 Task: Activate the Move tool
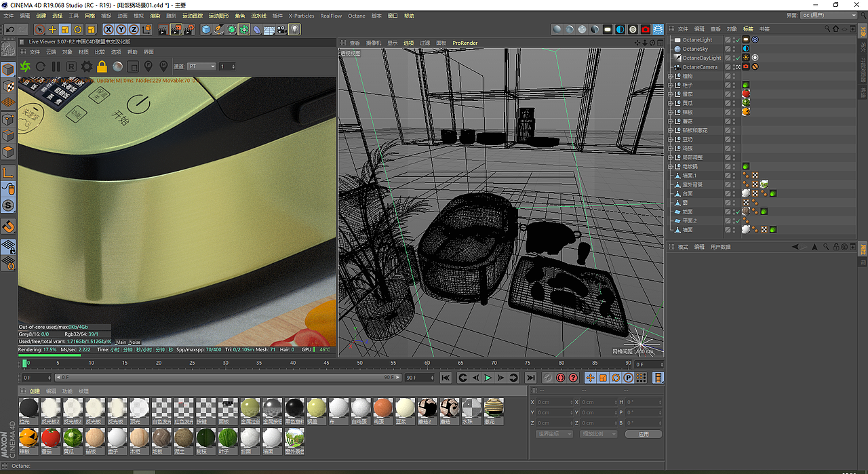(53, 29)
